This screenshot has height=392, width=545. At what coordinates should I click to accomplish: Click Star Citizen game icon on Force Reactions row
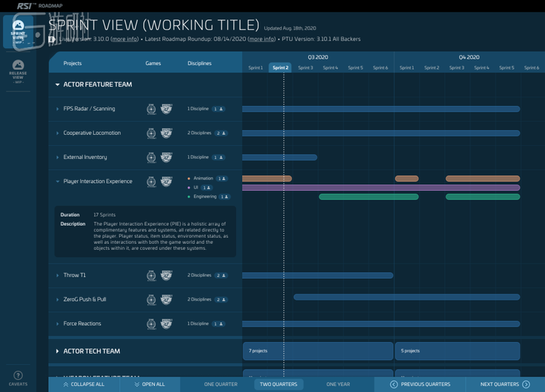pyautogui.click(x=151, y=324)
